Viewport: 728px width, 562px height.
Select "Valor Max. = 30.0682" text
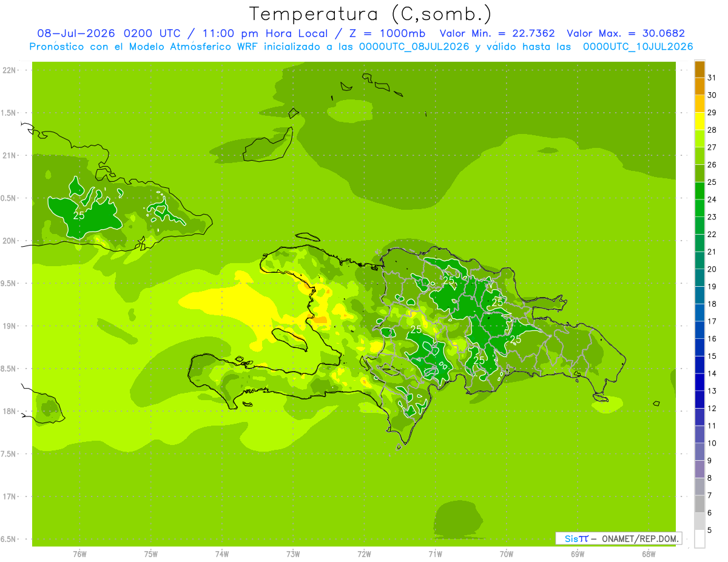pyautogui.click(x=625, y=33)
